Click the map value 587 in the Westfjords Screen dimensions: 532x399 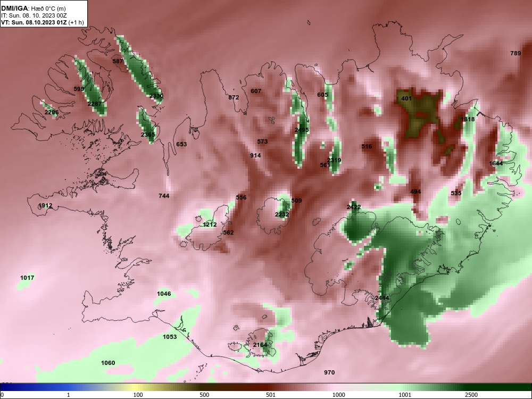(x=118, y=61)
